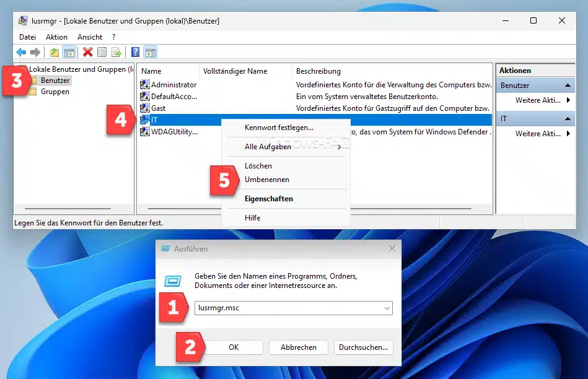Click 'Ein vom System verwaltetes Benutzerkonto.'

click(x=367, y=97)
